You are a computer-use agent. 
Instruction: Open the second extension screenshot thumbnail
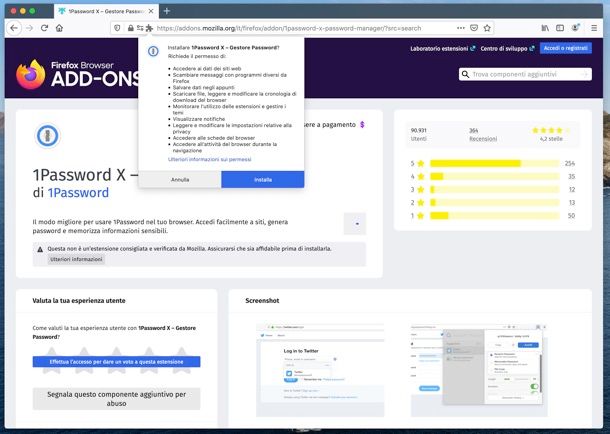tap(479, 370)
